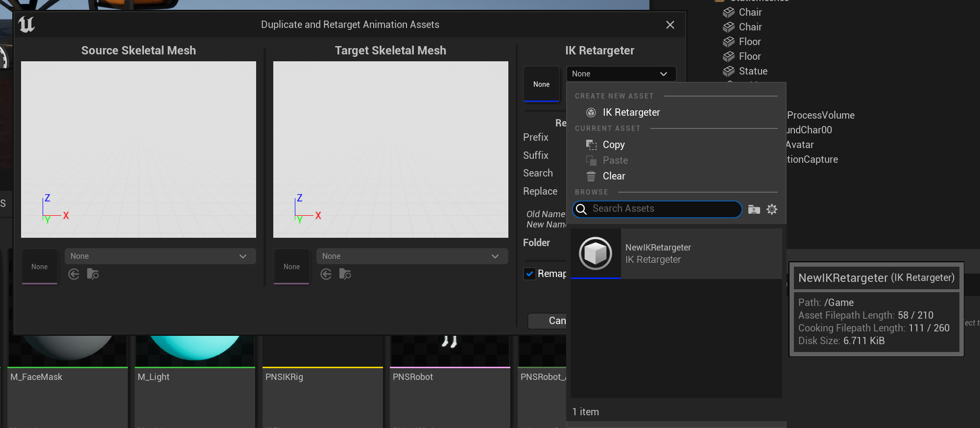The height and width of the screenshot is (428, 980).
Task: Click the source mesh None thumbnail
Action: click(x=40, y=266)
